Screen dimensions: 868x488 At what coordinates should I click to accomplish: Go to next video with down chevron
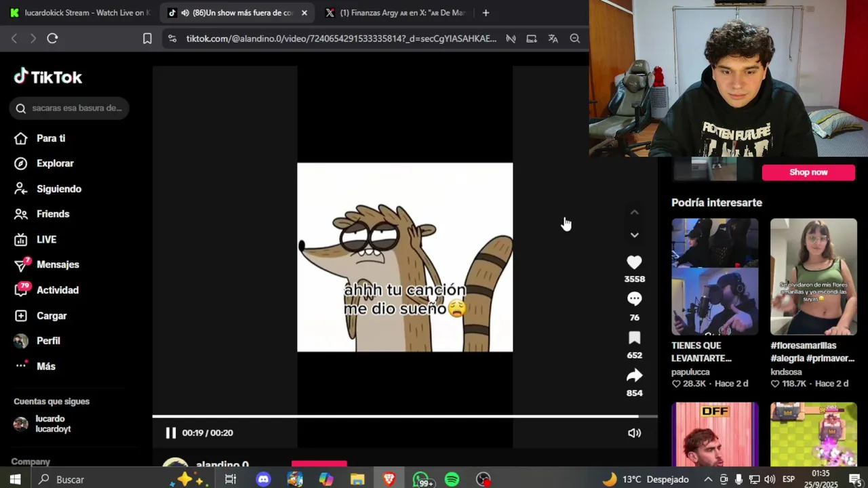634,235
